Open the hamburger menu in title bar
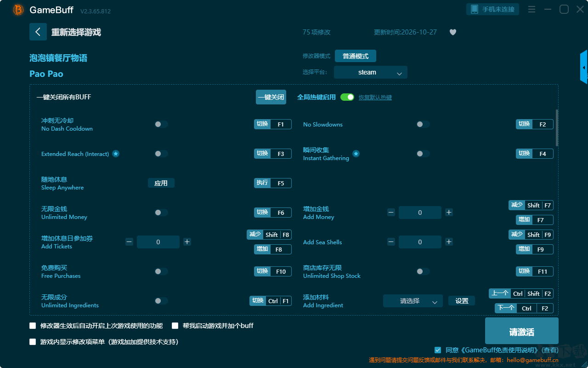Screen dimensions: 588x368 pyautogui.click(x=531, y=9)
